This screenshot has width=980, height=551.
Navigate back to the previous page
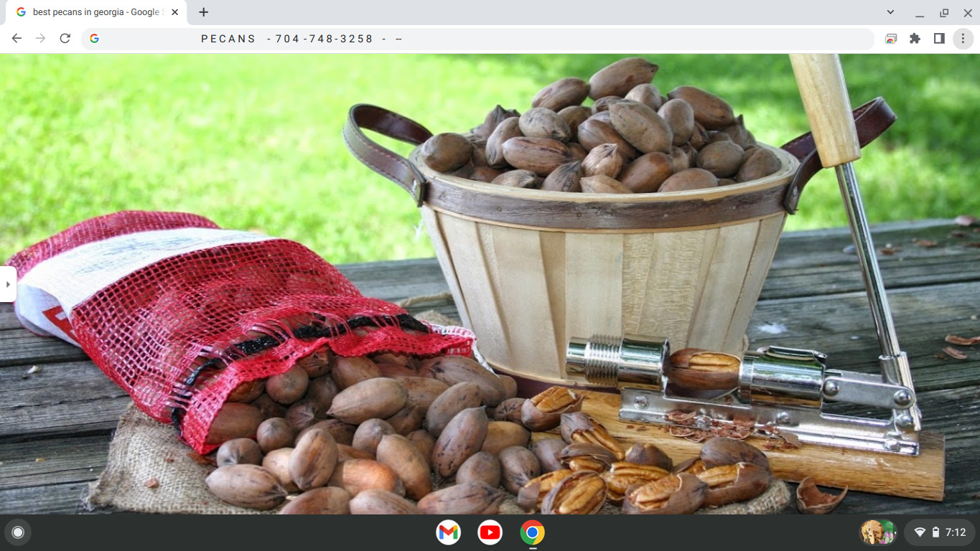coord(16,38)
